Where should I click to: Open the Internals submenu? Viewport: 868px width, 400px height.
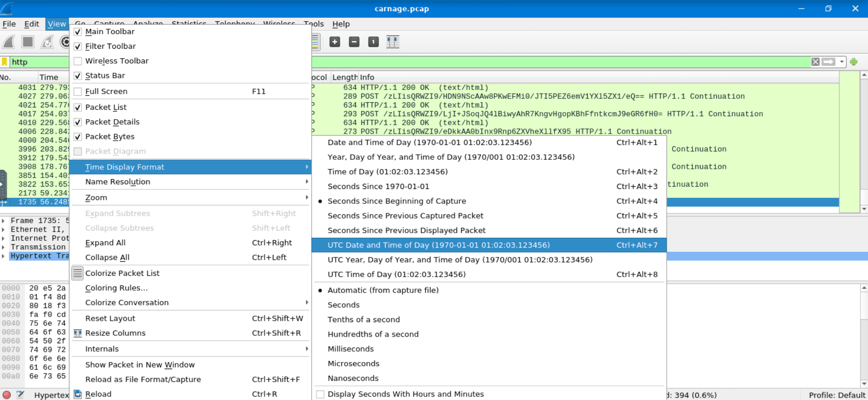190,349
